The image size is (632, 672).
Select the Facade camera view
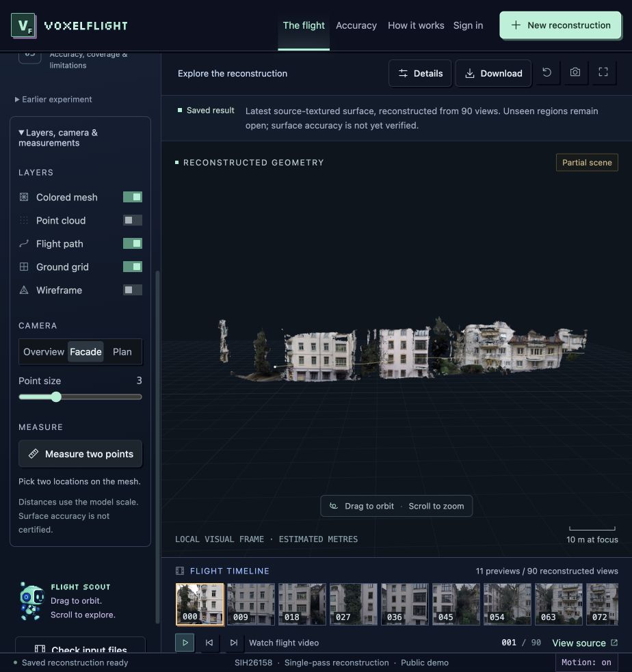(85, 352)
